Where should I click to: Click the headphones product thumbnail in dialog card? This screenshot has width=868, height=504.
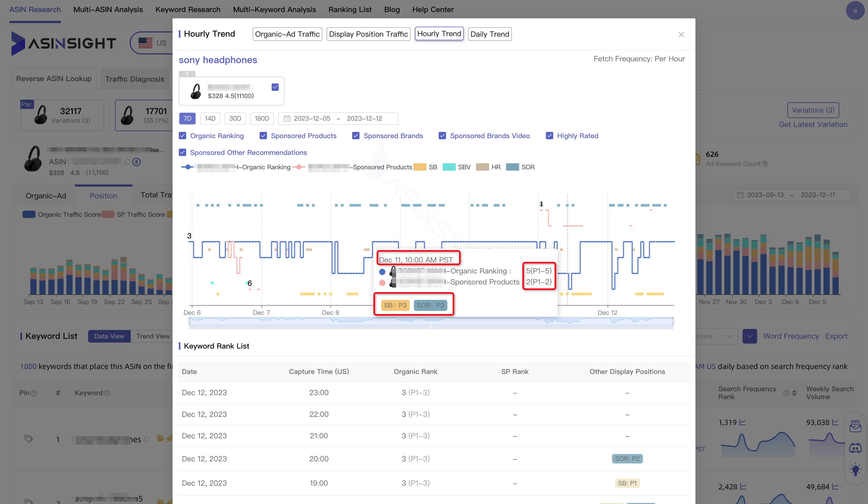[196, 91]
